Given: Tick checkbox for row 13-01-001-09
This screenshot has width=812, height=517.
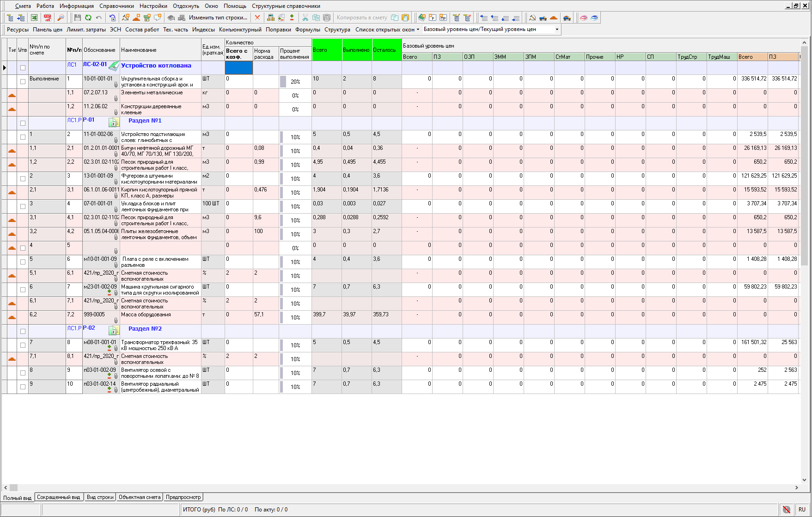Looking at the screenshot, I should tap(23, 178).
